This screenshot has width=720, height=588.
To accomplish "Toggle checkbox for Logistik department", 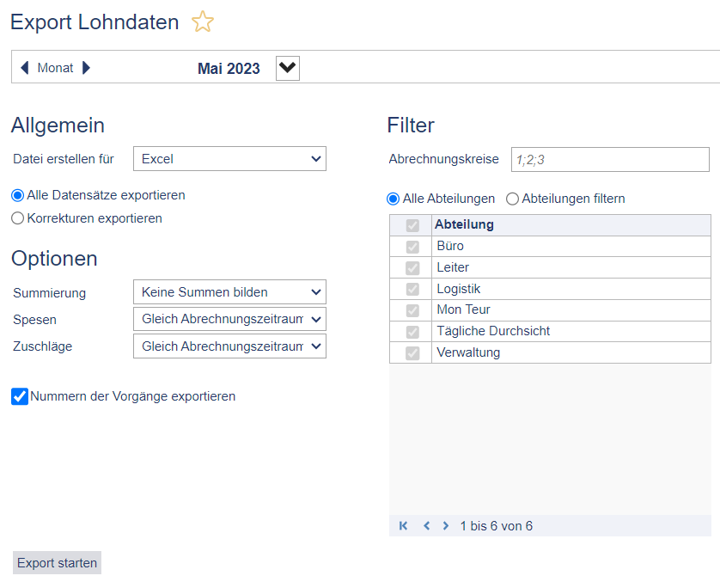I will [412, 289].
